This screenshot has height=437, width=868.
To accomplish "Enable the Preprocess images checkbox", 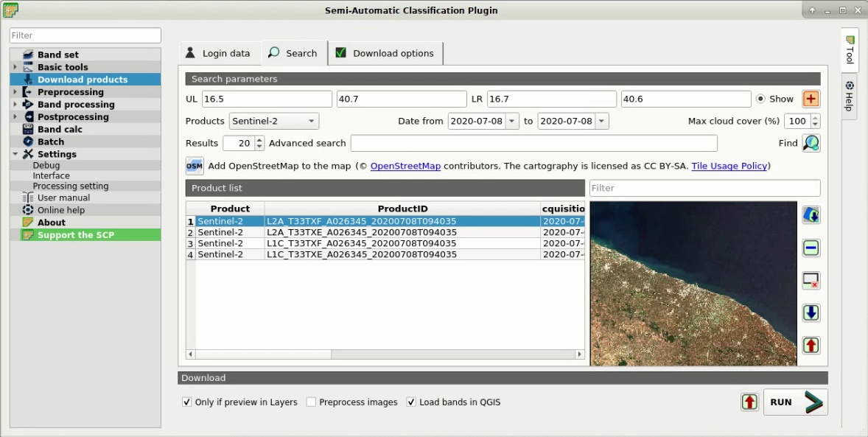I will point(311,402).
